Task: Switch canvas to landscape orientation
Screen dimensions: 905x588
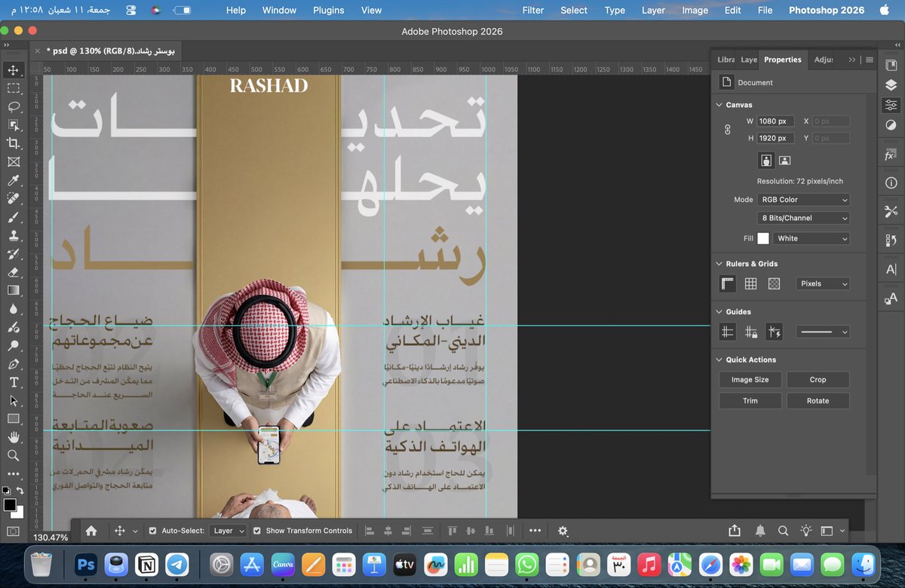Action: pos(784,160)
